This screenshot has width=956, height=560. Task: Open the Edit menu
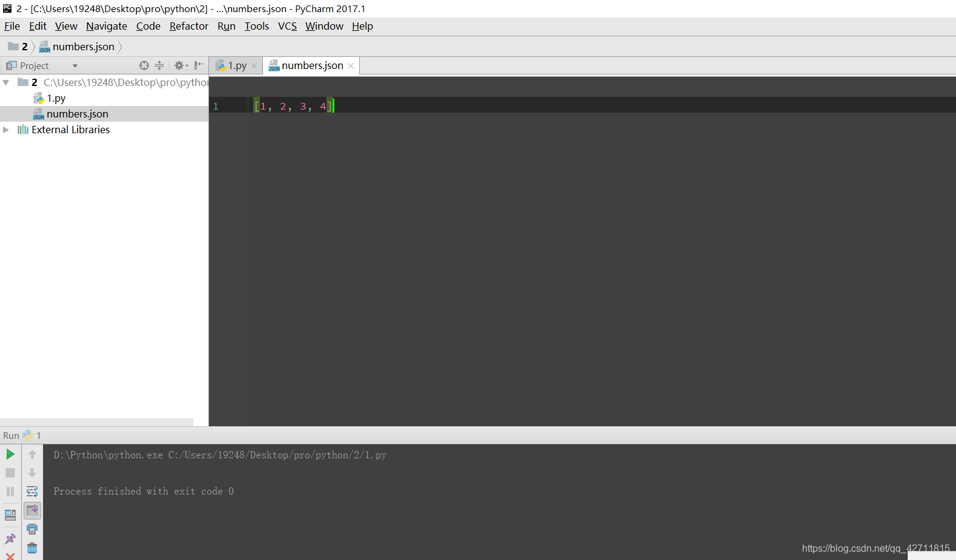(x=38, y=26)
